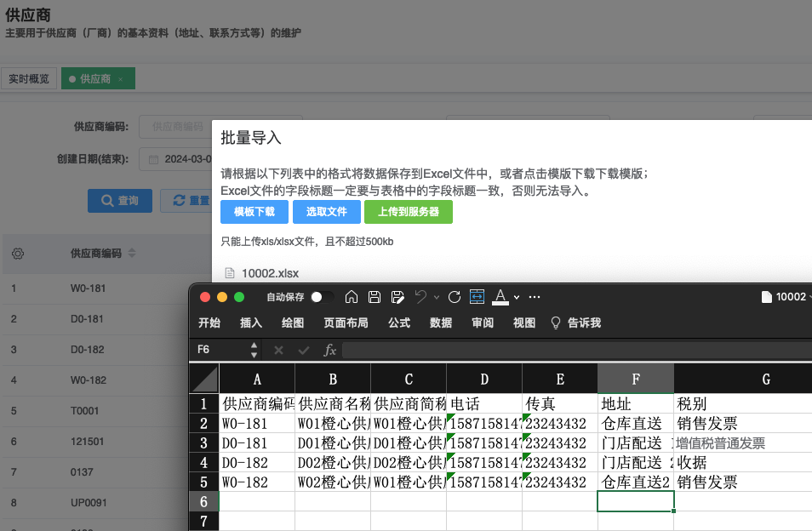Click cell A4 with D0-182
Image resolution: width=812 pixels, height=531 pixels.
point(257,462)
